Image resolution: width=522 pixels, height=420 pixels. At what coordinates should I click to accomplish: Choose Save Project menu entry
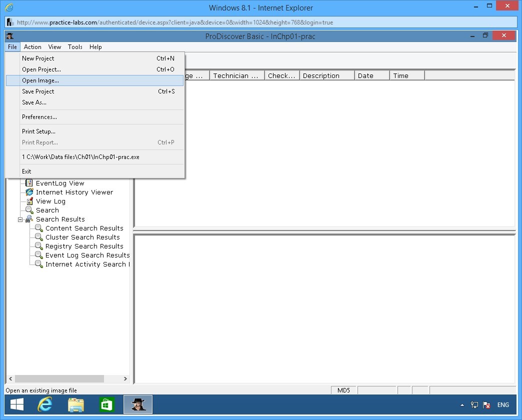point(95,91)
